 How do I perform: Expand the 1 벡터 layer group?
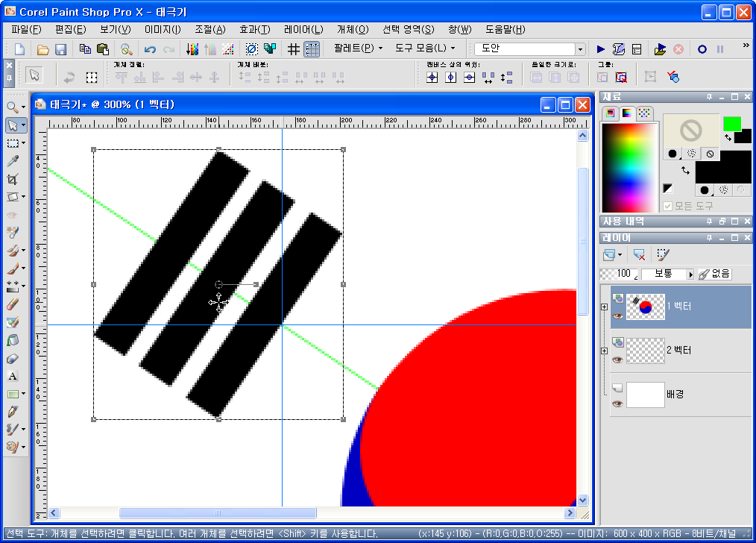tap(604, 307)
